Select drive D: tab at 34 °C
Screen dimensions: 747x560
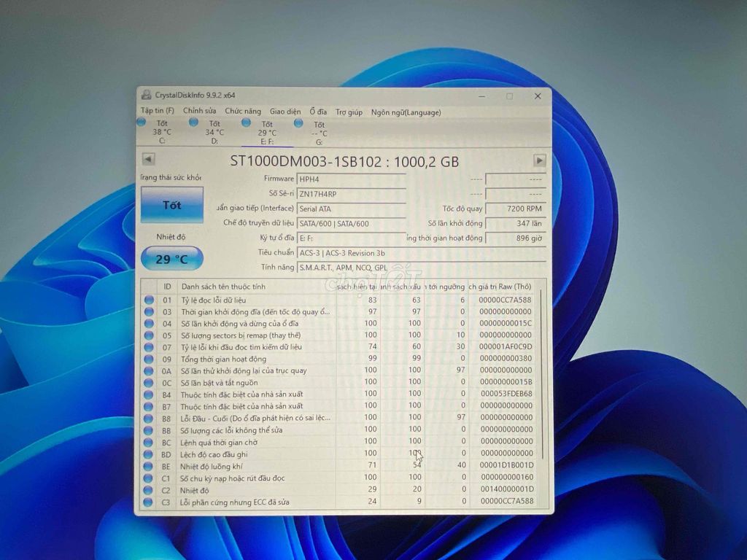point(214,132)
